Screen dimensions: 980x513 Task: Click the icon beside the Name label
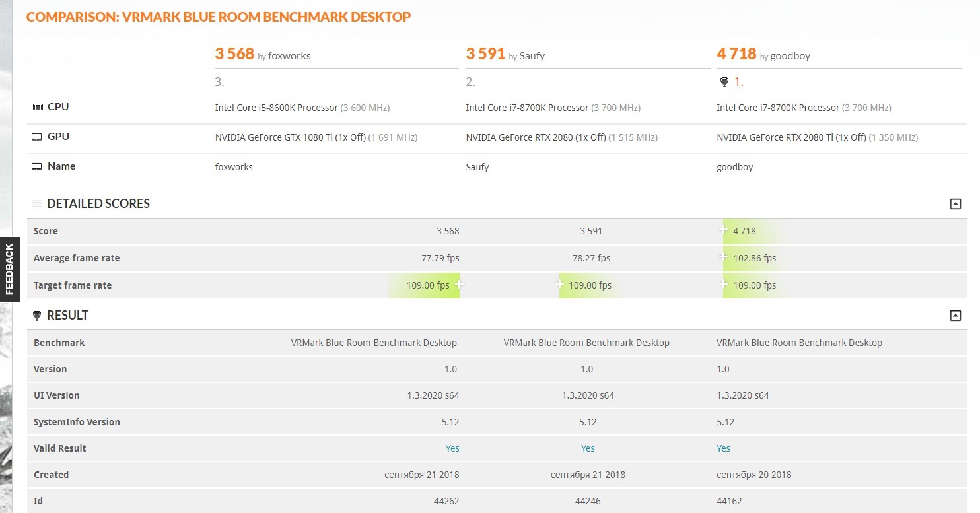37,166
